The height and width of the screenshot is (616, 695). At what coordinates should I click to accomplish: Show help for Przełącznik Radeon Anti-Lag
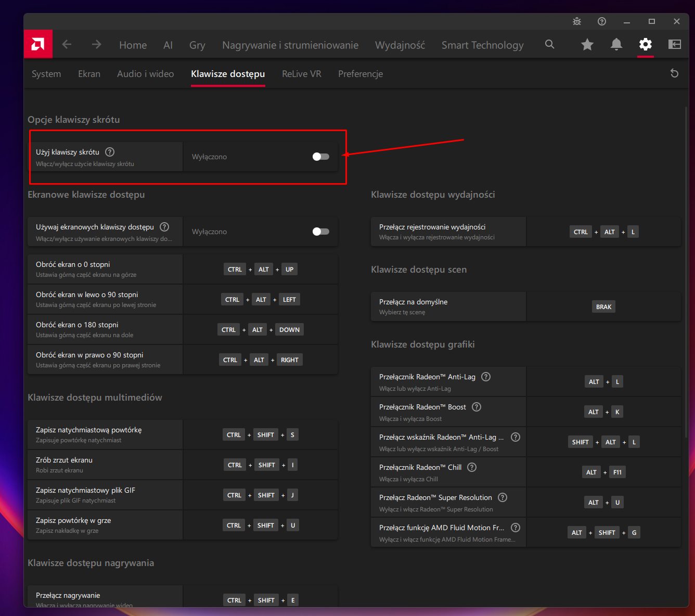(486, 377)
